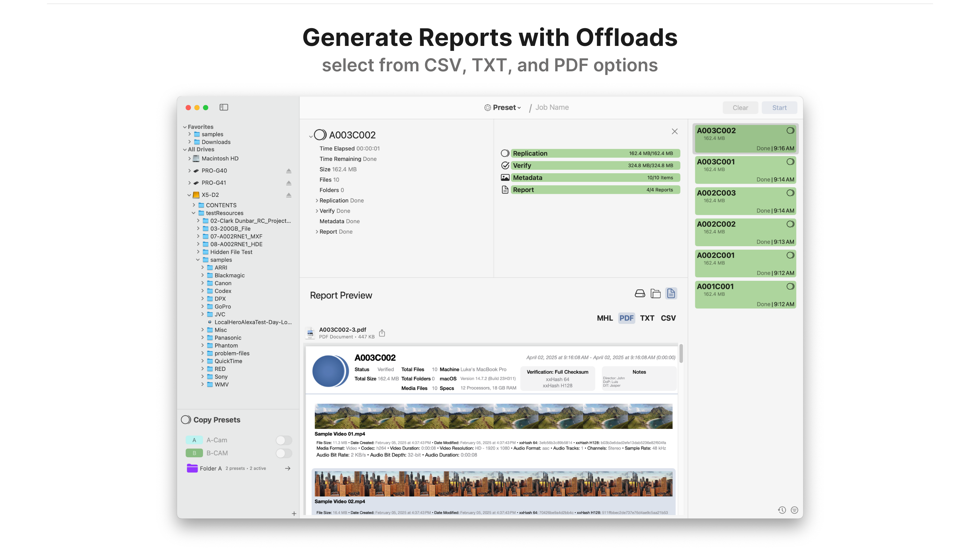The width and height of the screenshot is (980, 551).
Task: Switch to the MHL report tab
Action: coord(605,318)
